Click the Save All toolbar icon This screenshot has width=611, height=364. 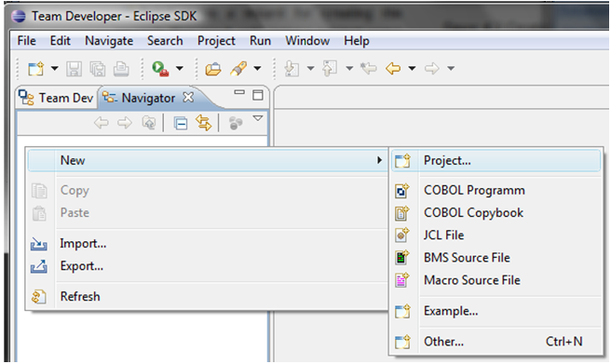click(98, 69)
